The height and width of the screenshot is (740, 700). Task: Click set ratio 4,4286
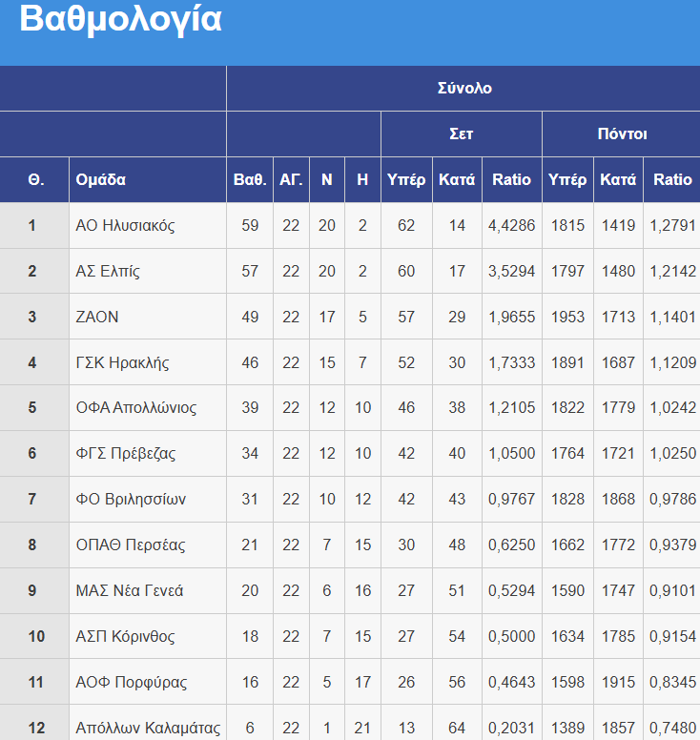click(x=512, y=226)
